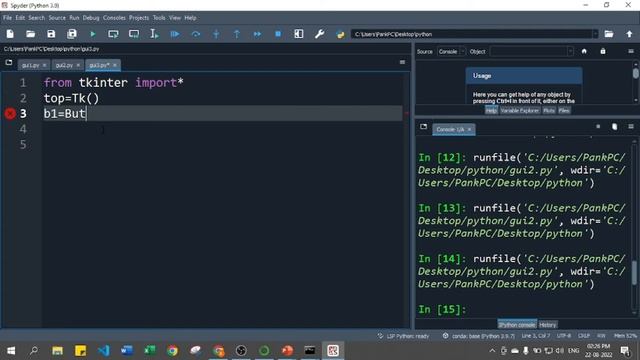
Task: Run the current cell
Action: click(x=113, y=34)
